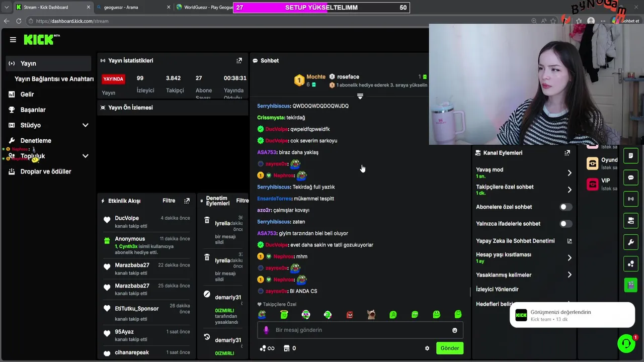Click the message input field

tap(360, 330)
